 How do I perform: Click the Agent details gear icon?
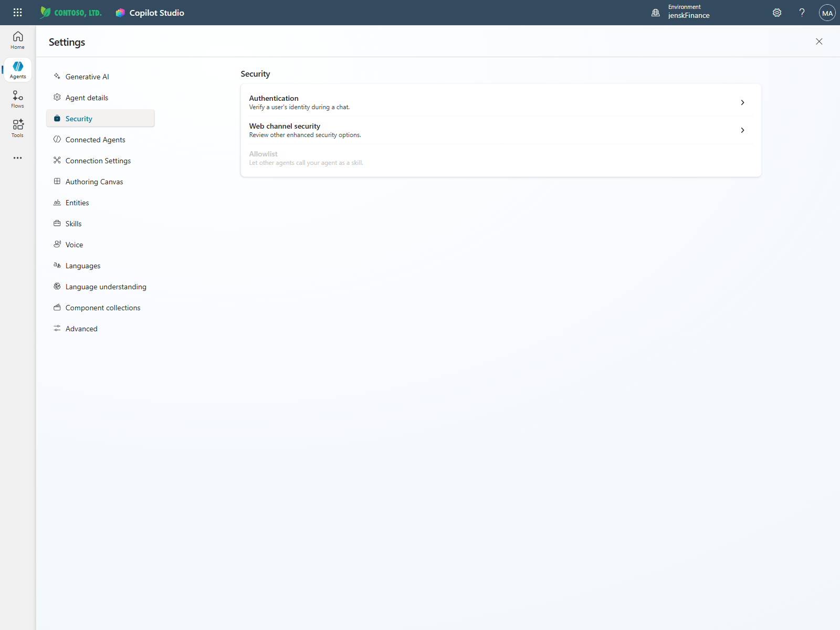[57, 98]
